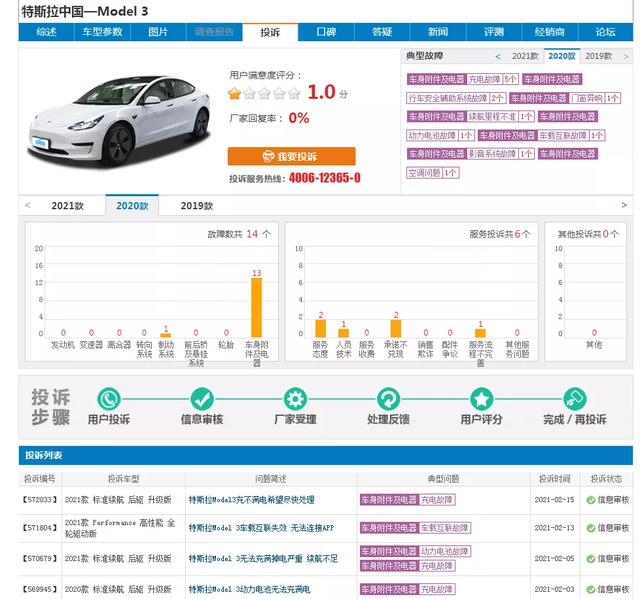Screen dimensions: 640x599
Task: Go to next year in 典型故障 panel
Action: 626,56
